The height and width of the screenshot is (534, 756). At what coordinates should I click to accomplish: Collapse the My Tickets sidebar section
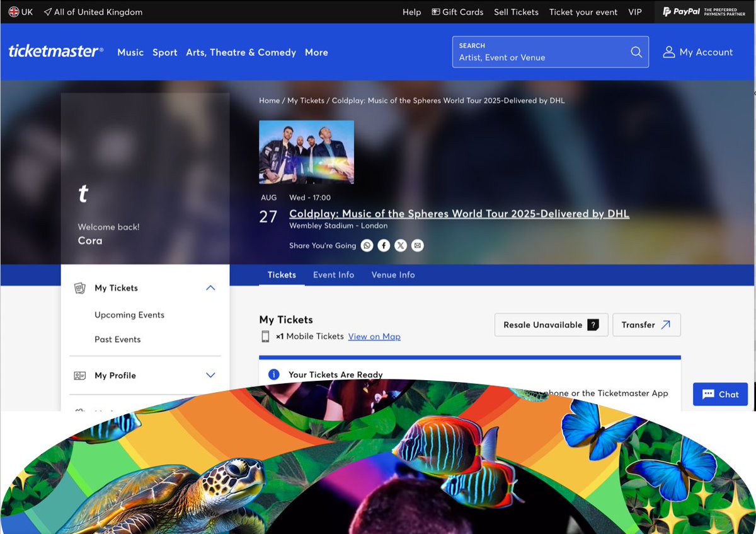coord(210,288)
